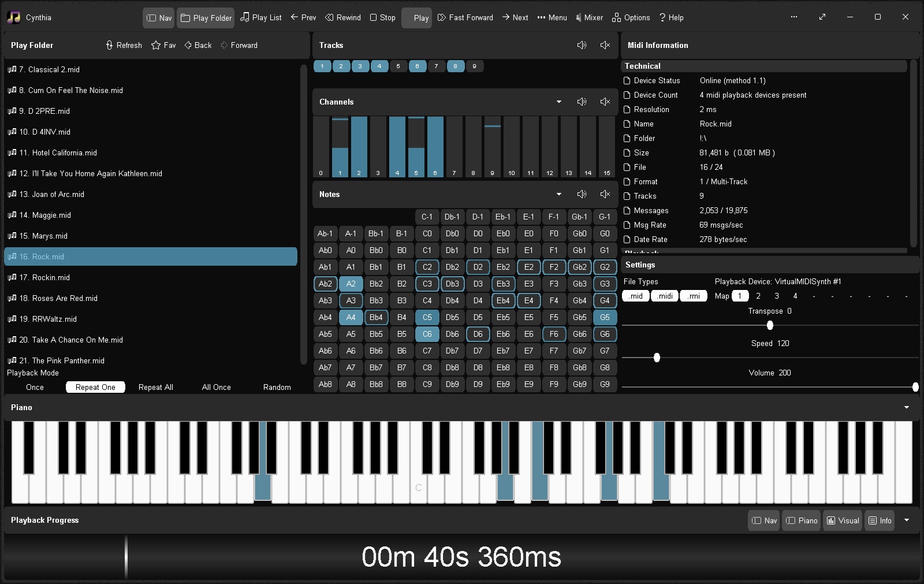Toggle track 5 on
924x584 pixels.
[x=398, y=66]
